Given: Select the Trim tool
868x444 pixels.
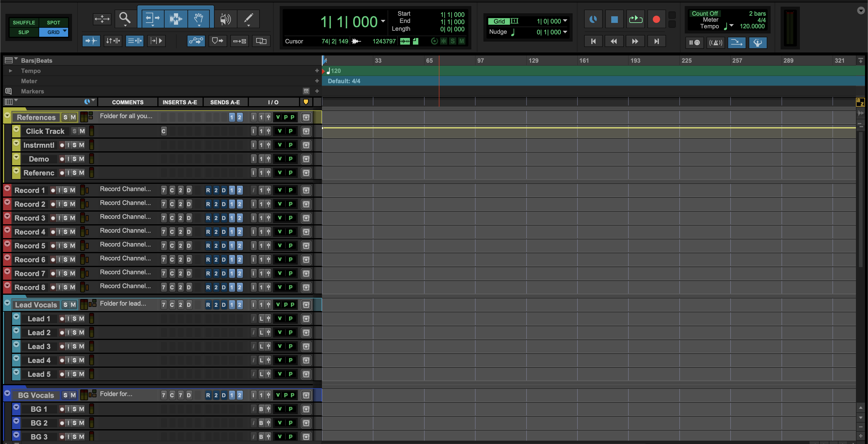Looking at the screenshot, I should pos(153,18).
